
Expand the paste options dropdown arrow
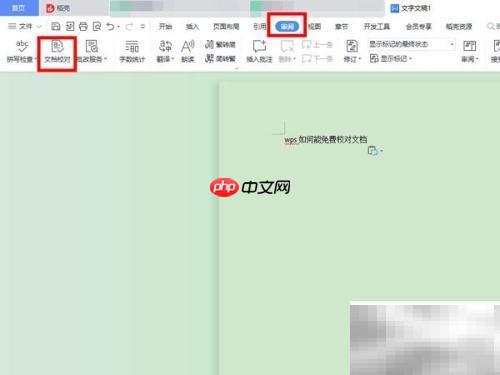(381, 151)
